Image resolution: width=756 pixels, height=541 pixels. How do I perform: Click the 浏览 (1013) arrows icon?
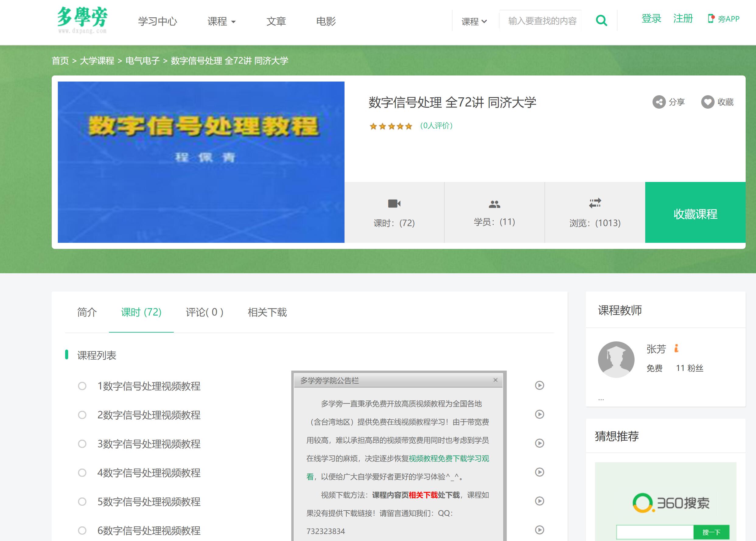tap(595, 203)
